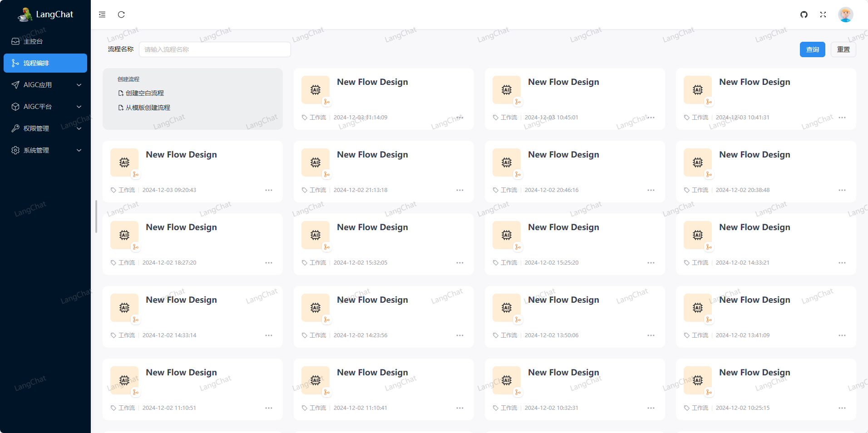
Task: Click the refresh page icon
Action: coord(121,15)
